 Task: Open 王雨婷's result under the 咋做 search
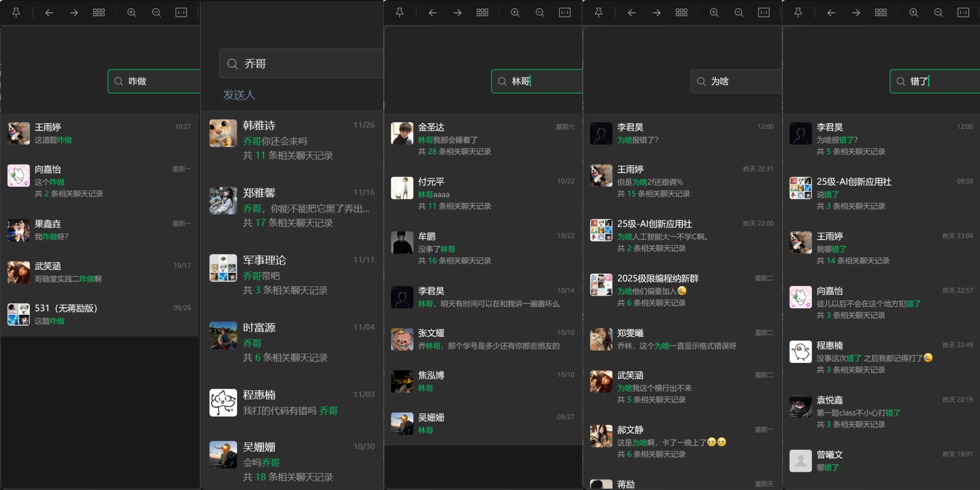[82, 133]
